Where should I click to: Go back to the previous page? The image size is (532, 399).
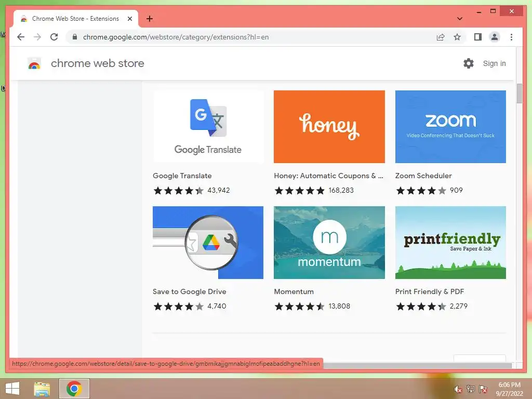(21, 37)
